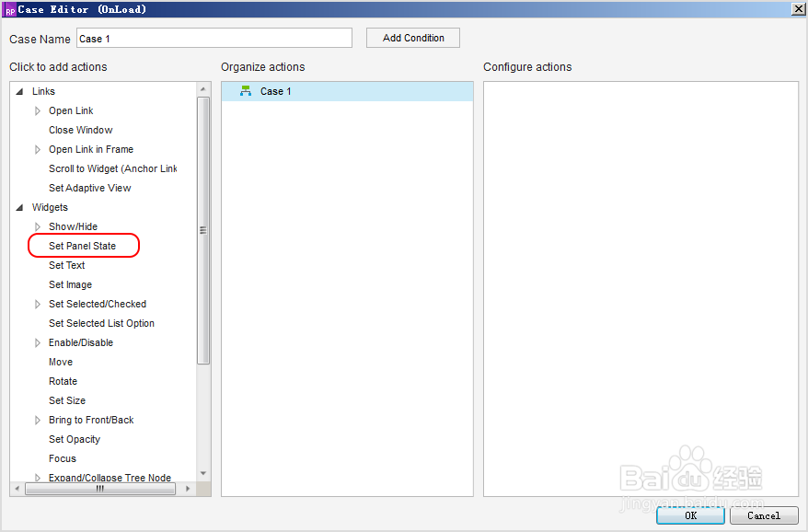
Task: Click the vertical scrollbar thumb in actions list
Action: click(203, 230)
